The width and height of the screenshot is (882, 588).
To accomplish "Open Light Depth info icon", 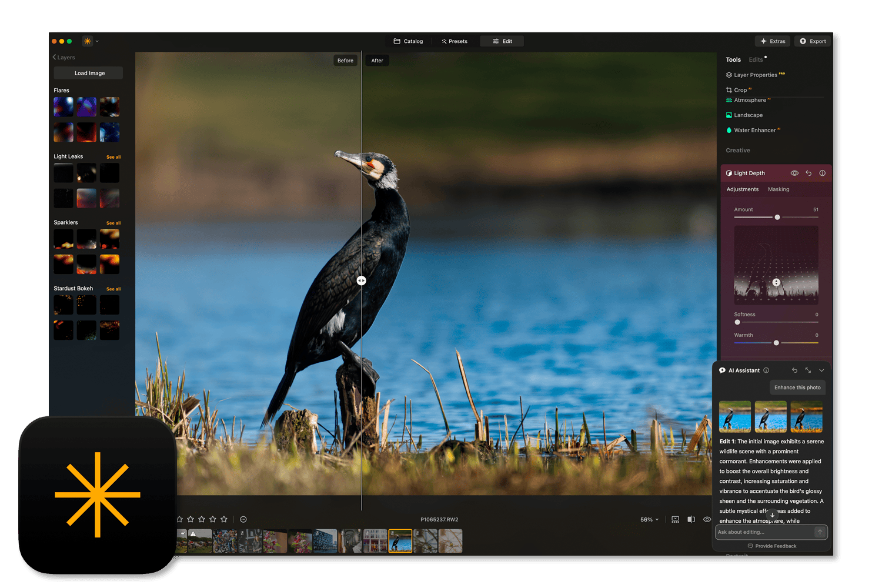I will tap(823, 173).
